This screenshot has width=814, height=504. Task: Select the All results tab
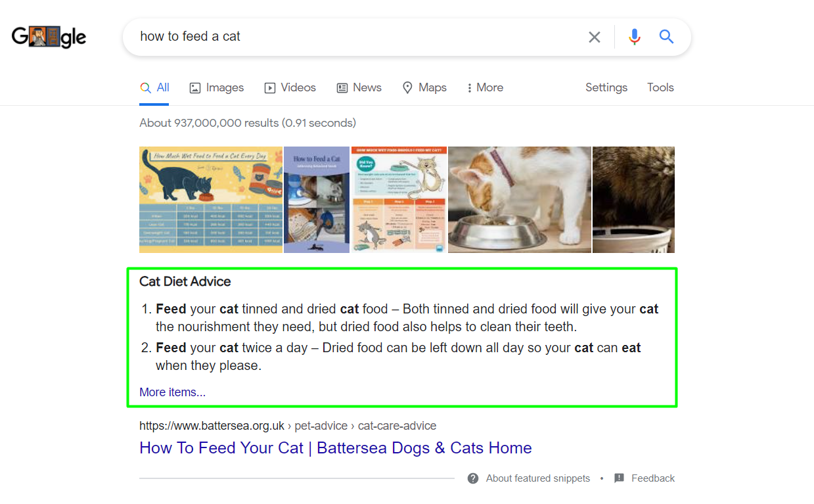coord(155,87)
